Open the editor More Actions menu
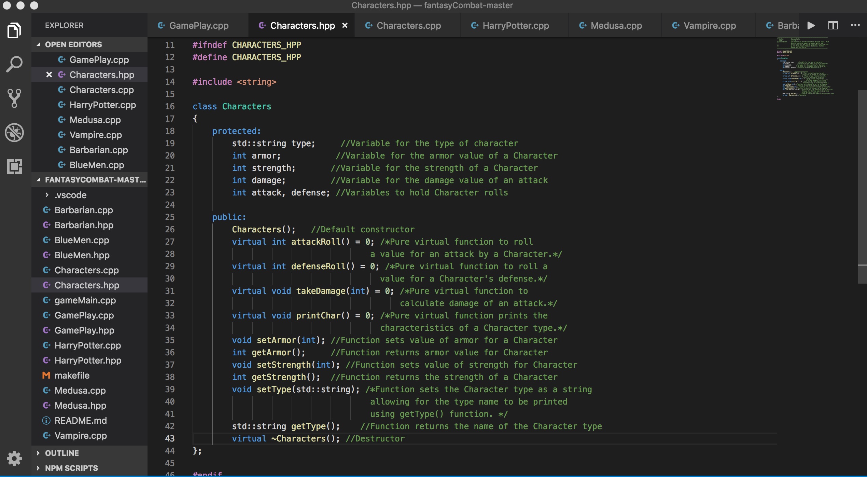The image size is (868, 477). (855, 25)
